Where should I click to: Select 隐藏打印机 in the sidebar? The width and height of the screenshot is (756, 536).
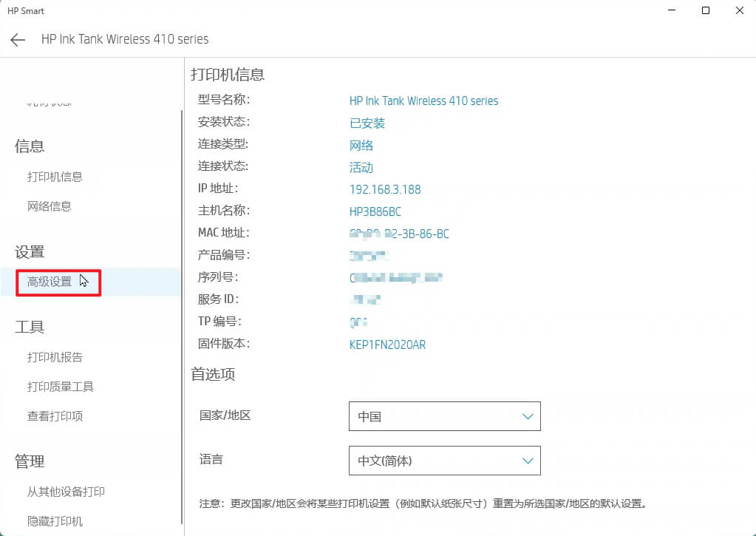coord(55,521)
